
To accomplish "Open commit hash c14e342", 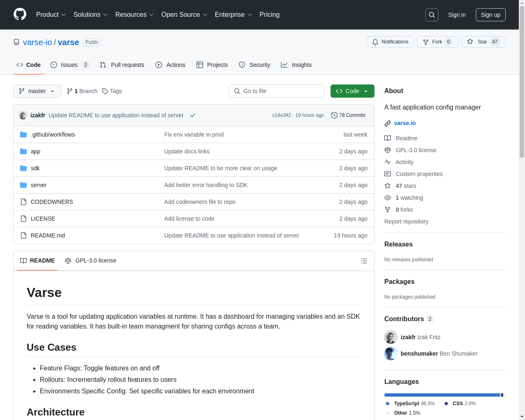I will pos(281,115).
